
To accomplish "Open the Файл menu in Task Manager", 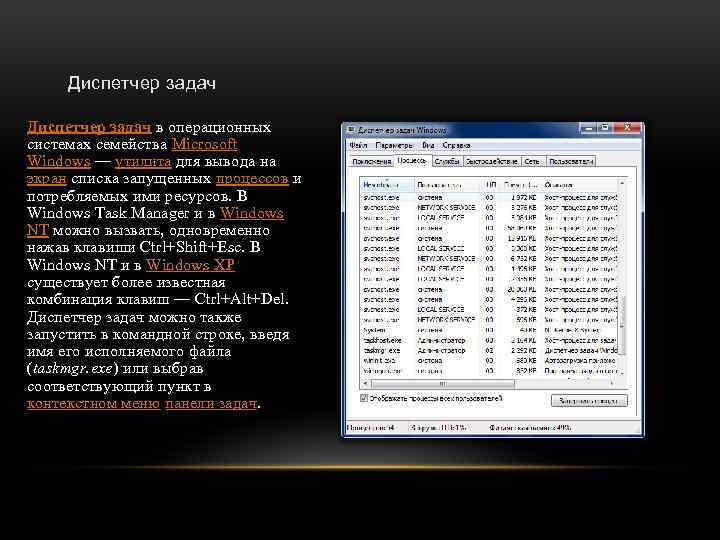I will click(358, 145).
